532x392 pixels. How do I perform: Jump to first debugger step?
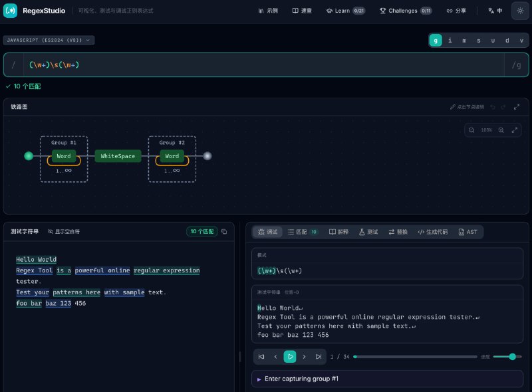point(261,357)
